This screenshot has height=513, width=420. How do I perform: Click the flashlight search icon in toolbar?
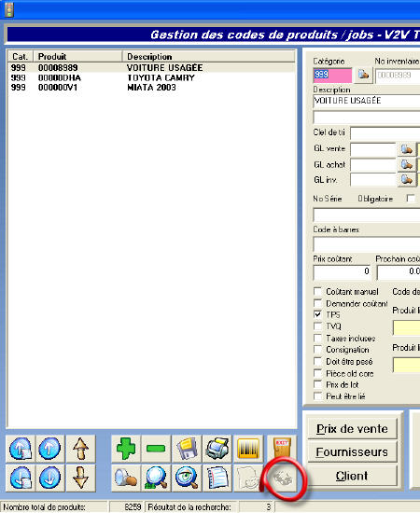click(126, 478)
